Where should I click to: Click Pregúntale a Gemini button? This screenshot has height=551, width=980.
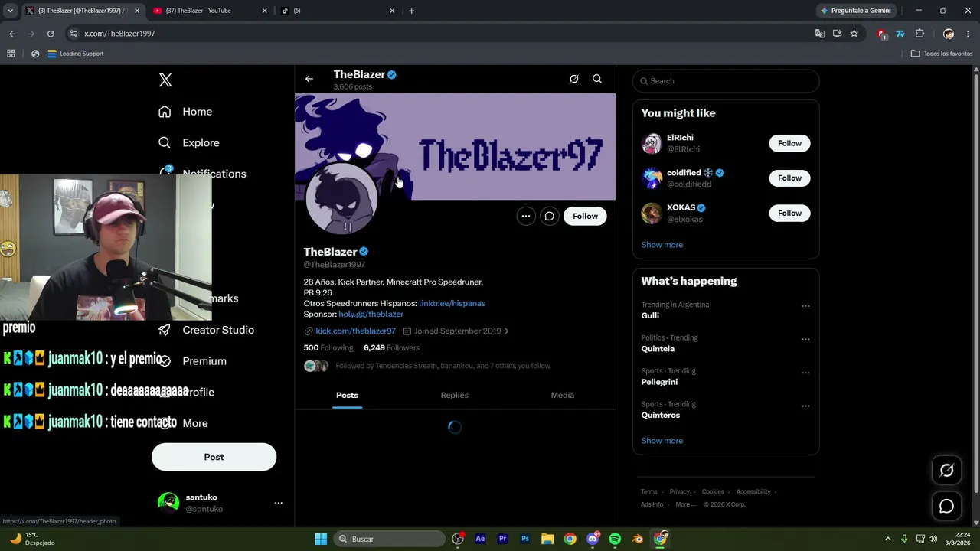[x=855, y=11]
